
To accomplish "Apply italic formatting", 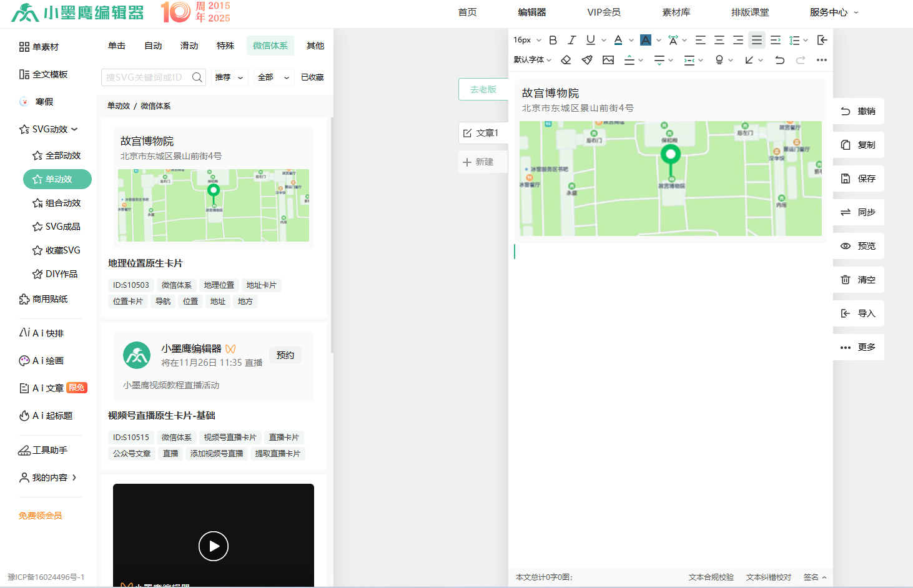I will pos(571,39).
